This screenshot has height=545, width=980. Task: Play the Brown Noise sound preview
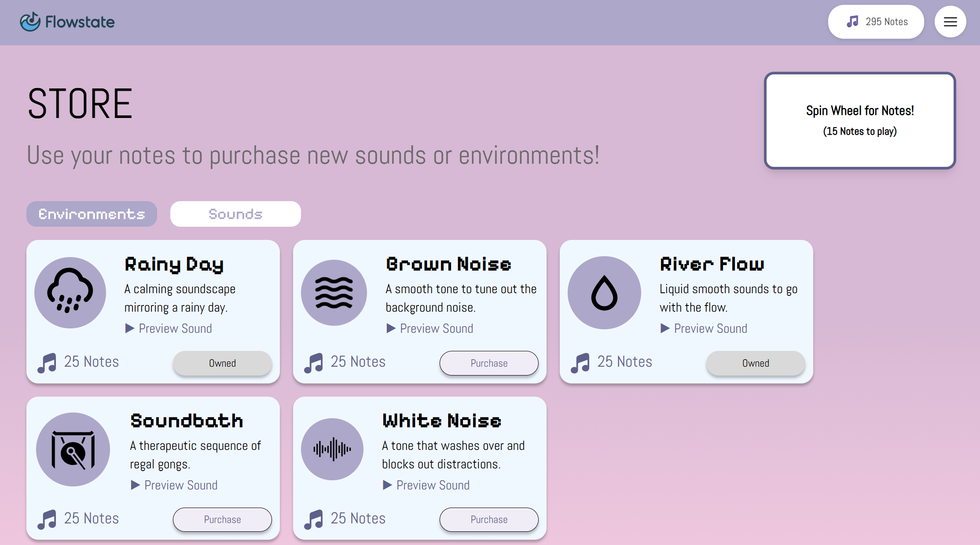(x=430, y=328)
